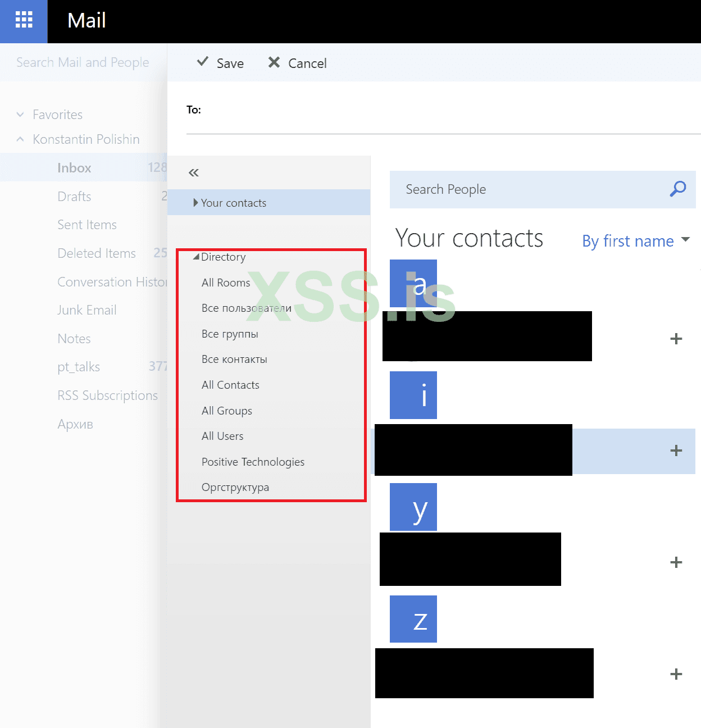Click the Mail app title
701x728 pixels.
[x=87, y=21]
